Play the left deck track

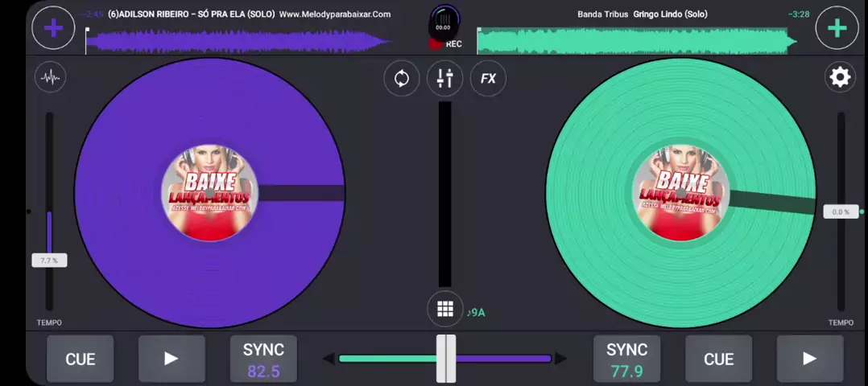(x=172, y=359)
